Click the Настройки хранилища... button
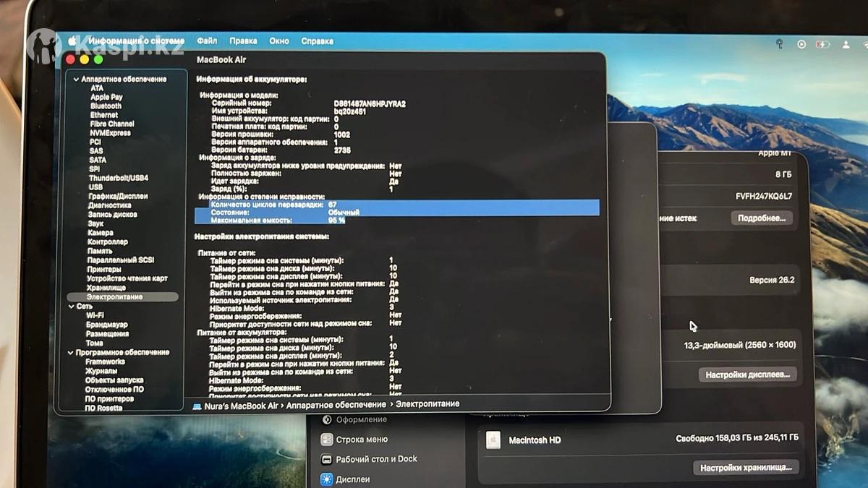This screenshot has height=488, width=868. click(746, 468)
